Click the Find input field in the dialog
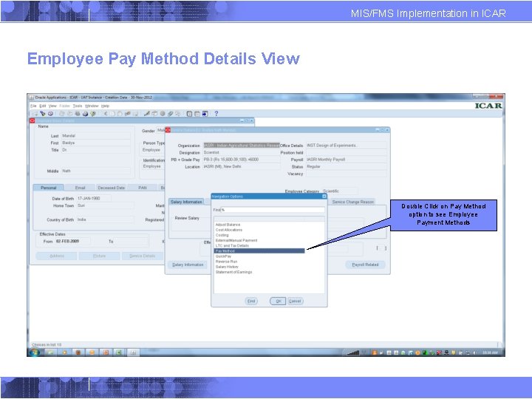532x399 pixels. click(273, 210)
